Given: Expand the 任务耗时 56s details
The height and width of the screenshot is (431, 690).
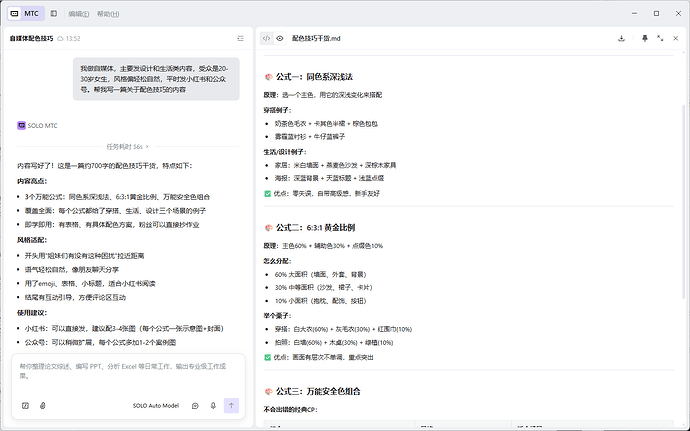Looking at the screenshot, I should coord(128,147).
